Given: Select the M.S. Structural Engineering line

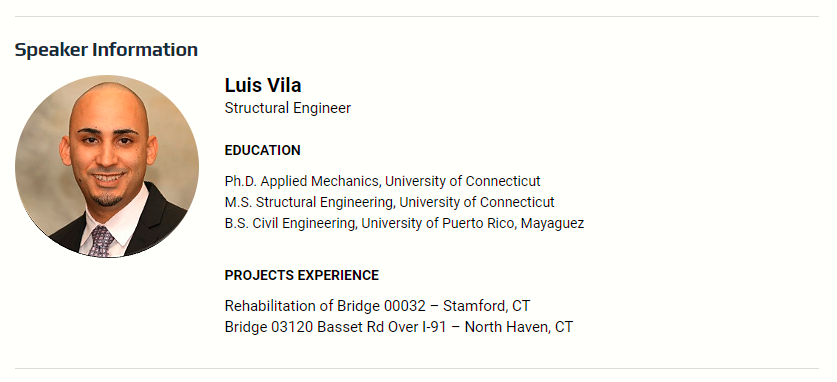Looking at the screenshot, I should pyautogui.click(x=390, y=202).
